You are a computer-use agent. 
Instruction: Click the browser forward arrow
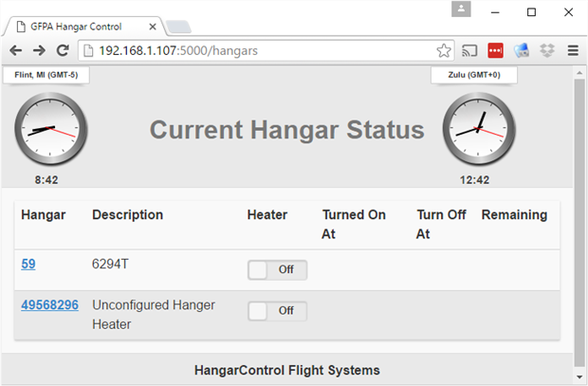point(39,50)
